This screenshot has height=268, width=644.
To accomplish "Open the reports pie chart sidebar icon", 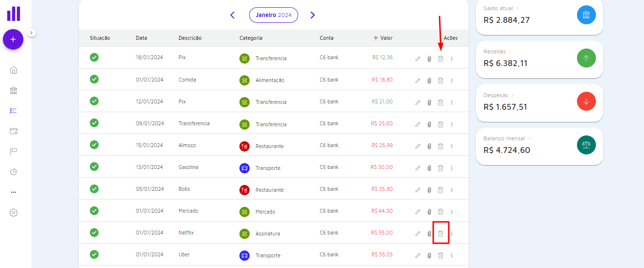I will click(x=14, y=172).
